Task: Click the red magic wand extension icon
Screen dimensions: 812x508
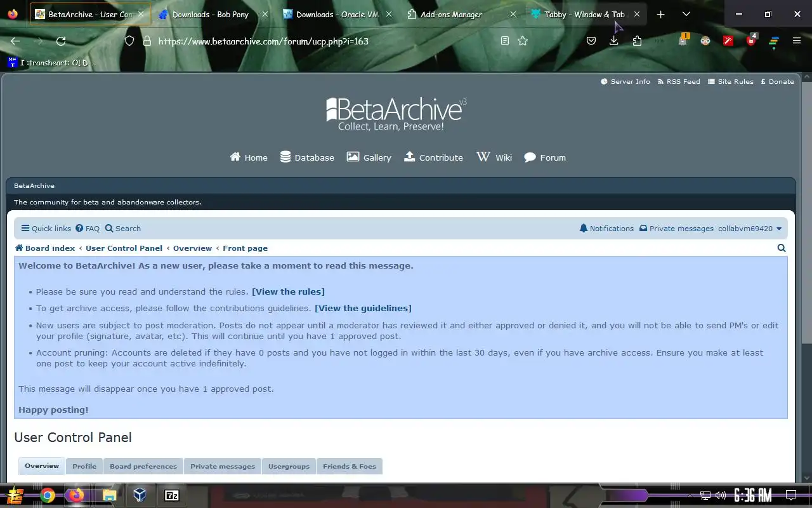Action: [728, 41]
